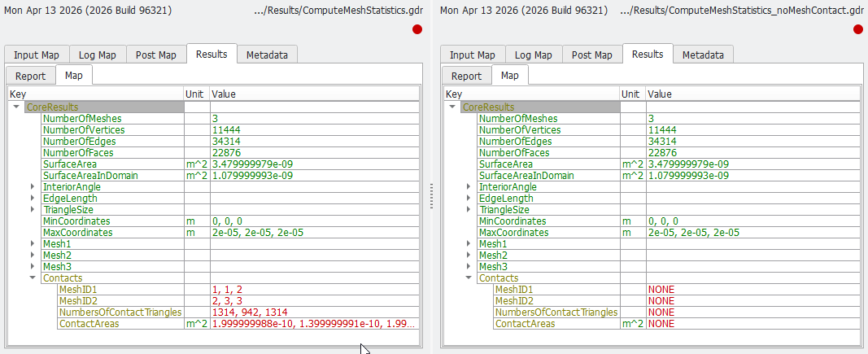Expand Mesh1 node in left pane

[x=33, y=244]
